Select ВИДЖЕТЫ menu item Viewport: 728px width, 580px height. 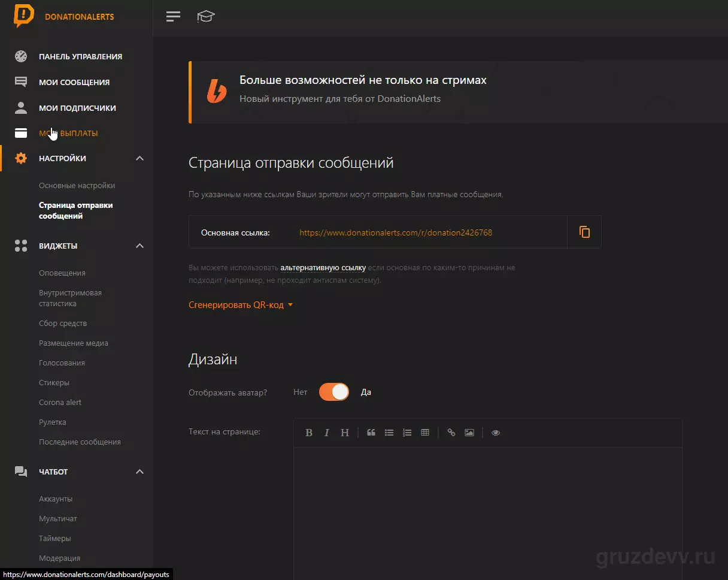[x=58, y=246]
